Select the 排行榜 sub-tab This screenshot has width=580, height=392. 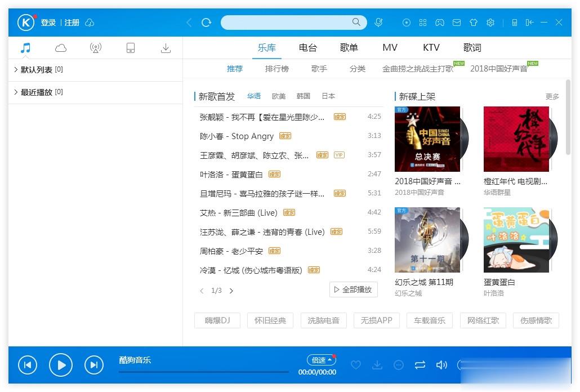(277, 69)
